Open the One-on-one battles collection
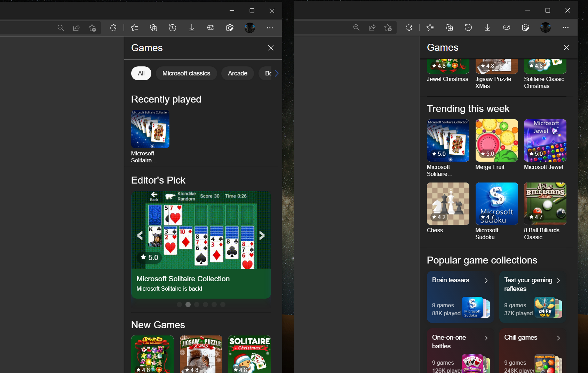588x373 pixels. (487, 338)
